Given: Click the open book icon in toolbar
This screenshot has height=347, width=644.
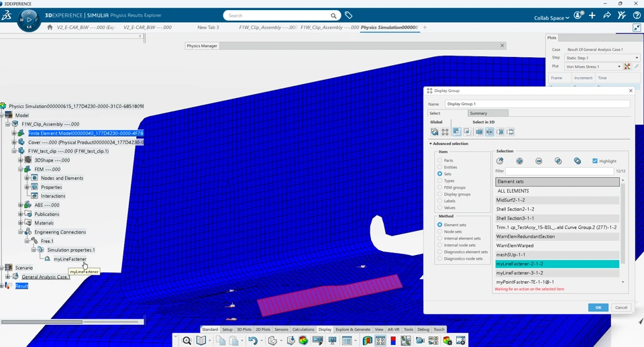Looking at the screenshot, I should (x=201, y=340).
